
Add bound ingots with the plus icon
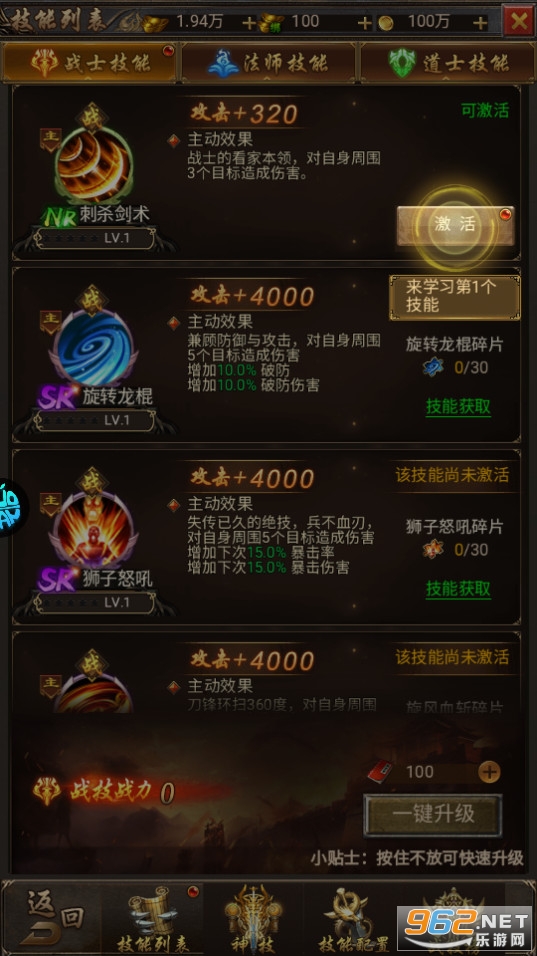(x=364, y=23)
